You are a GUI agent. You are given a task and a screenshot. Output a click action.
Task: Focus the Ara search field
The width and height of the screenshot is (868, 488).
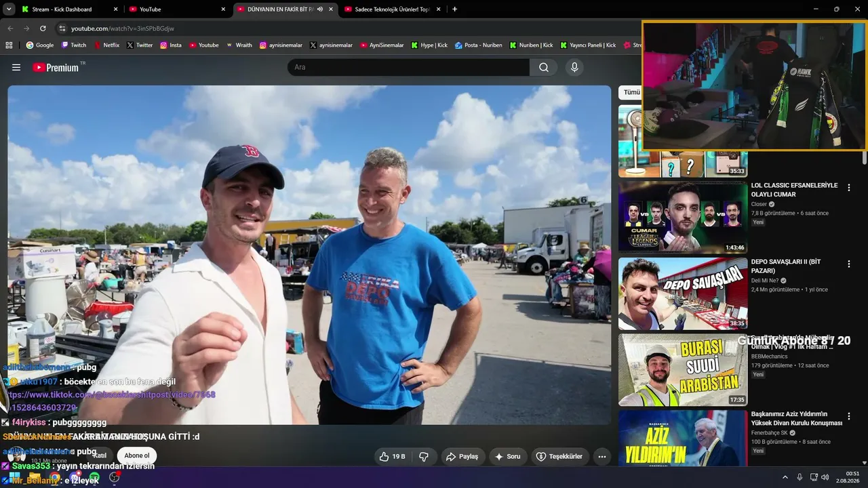(408, 67)
